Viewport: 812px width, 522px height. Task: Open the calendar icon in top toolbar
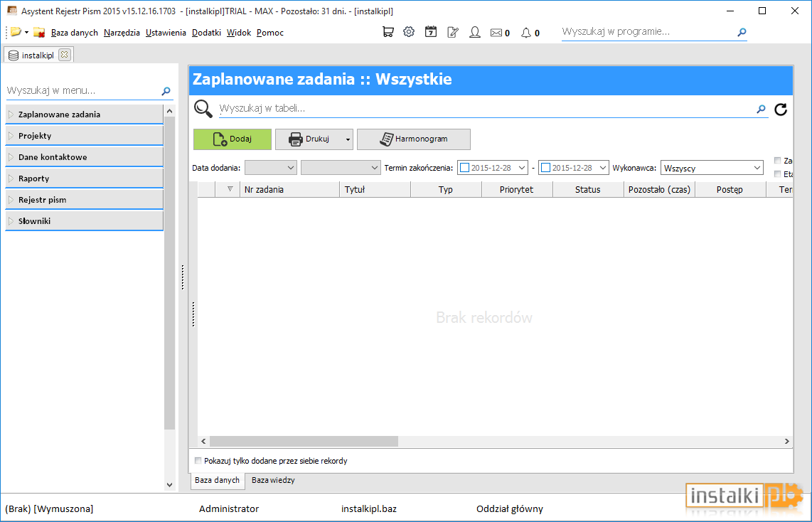click(431, 32)
